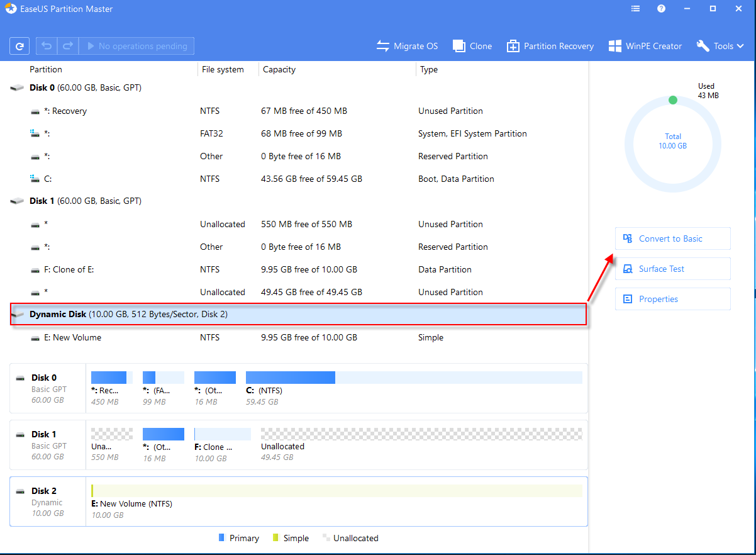Click Surface Test button
This screenshot has height=555, width=756.
tap(672, 269)
